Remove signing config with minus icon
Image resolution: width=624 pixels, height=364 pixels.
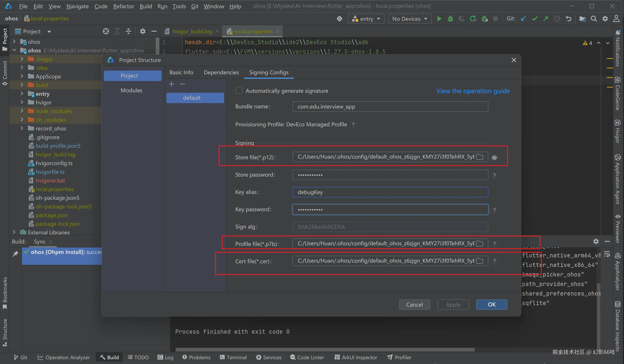(x=182, y=84)
